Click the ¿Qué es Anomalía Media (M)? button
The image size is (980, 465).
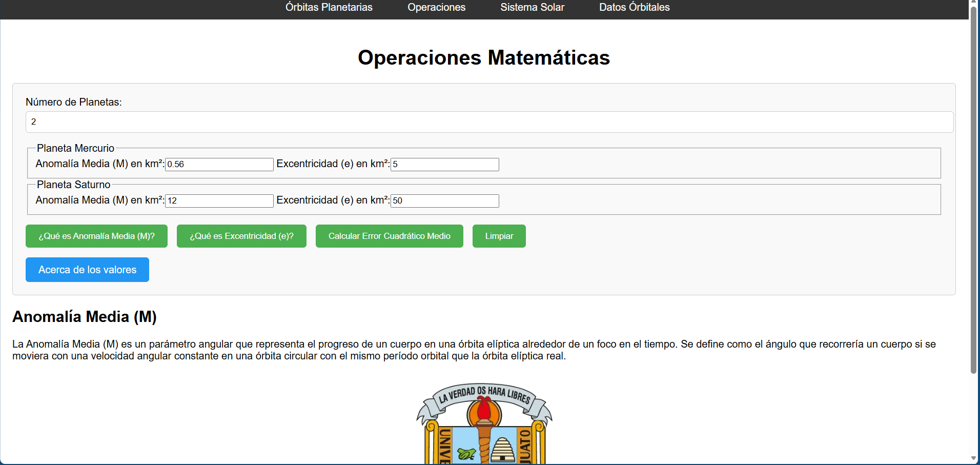(x=96, y=236)
